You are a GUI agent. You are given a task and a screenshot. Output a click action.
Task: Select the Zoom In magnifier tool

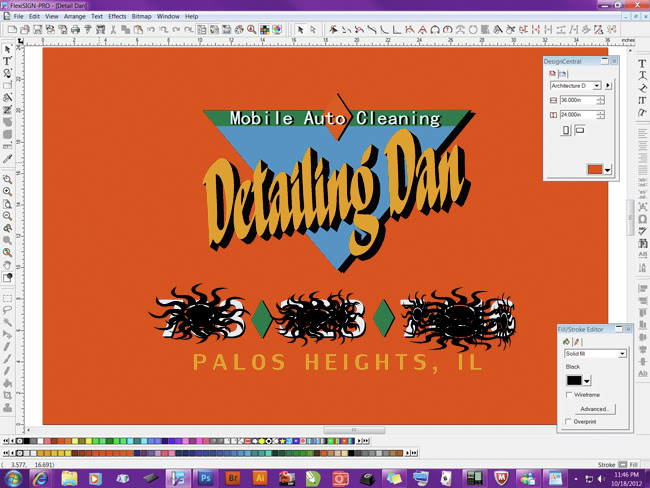pos(7,192)
